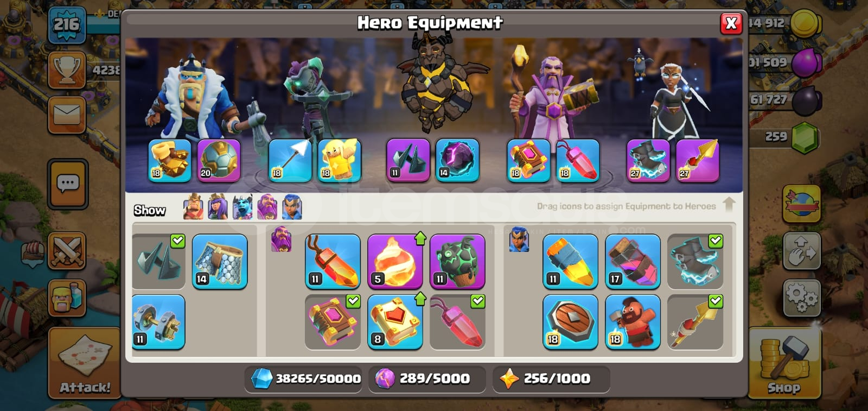Select the level 14 Dark Orb equipment

pos(457,160)
